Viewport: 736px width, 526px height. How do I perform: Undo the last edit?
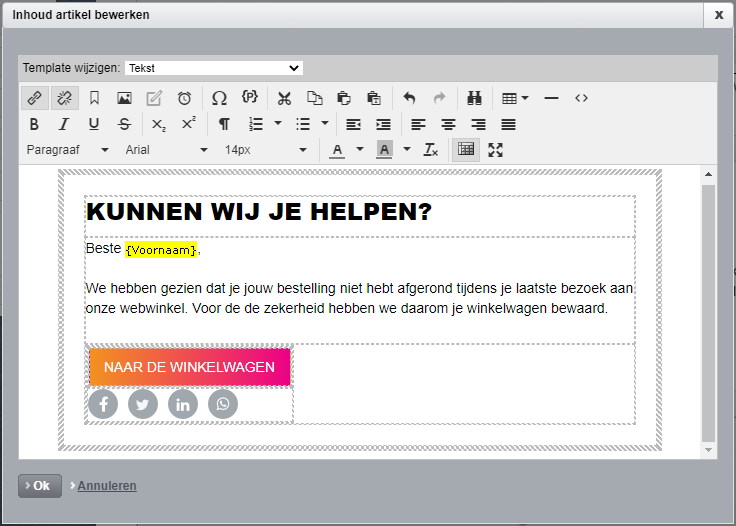409,98
